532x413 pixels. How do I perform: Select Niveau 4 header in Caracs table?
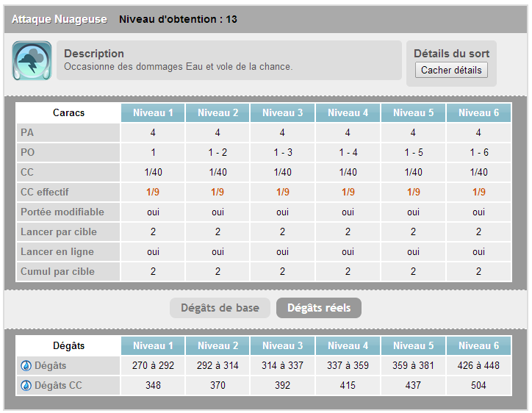click(x=348, y=112)
